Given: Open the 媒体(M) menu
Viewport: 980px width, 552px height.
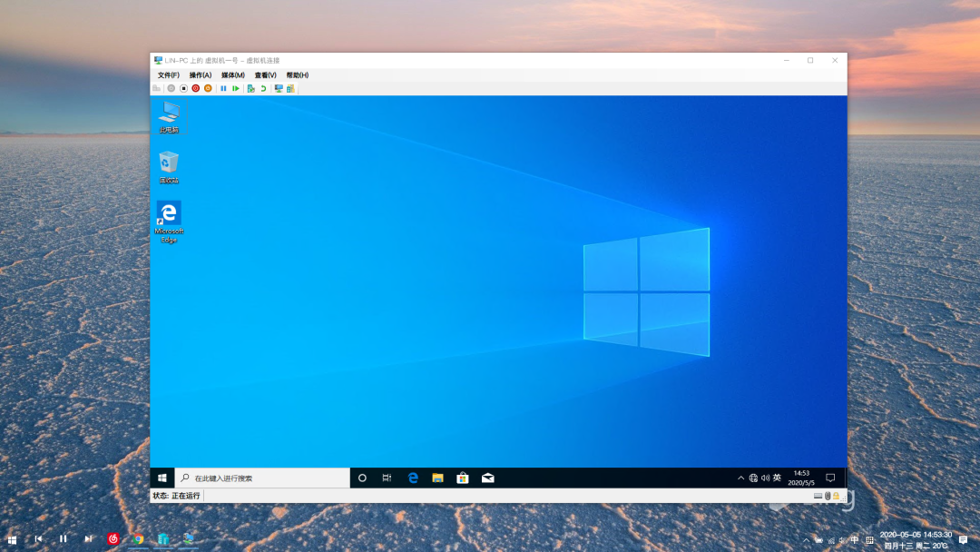Looking at the screenshot, I should (232, 75).
